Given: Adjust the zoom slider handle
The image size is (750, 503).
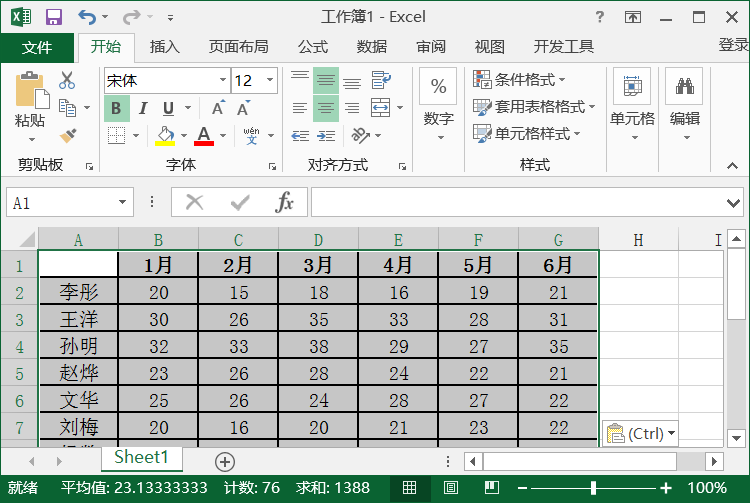Looking at the screenshot, I should click(593, 488).
